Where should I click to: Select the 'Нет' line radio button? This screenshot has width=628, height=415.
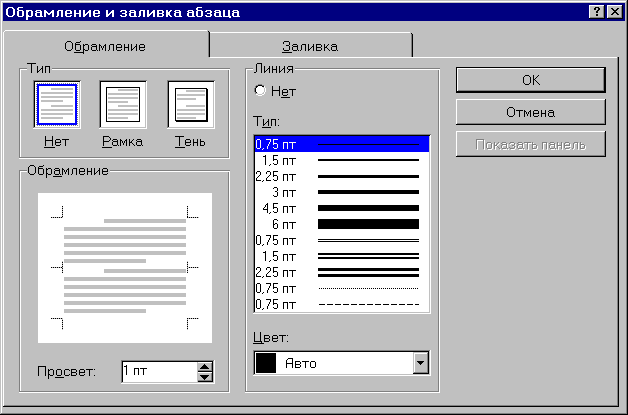pos(260,91)
